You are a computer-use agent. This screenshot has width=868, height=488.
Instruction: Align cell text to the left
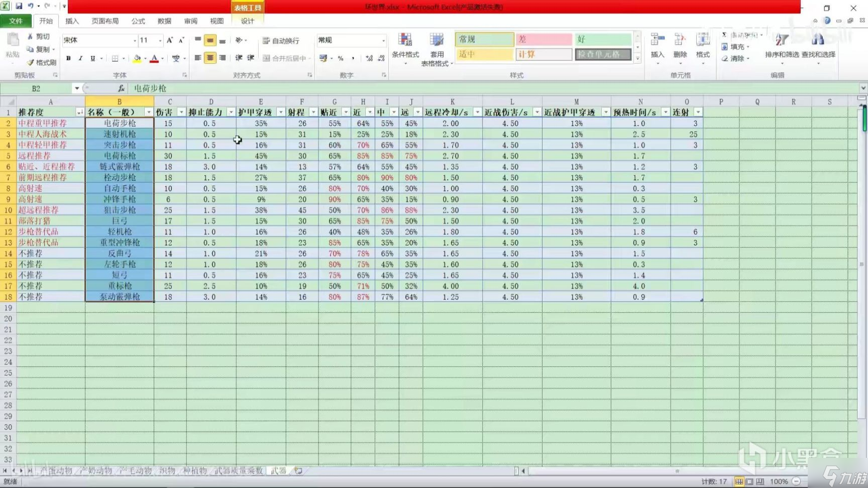point(198,58)
